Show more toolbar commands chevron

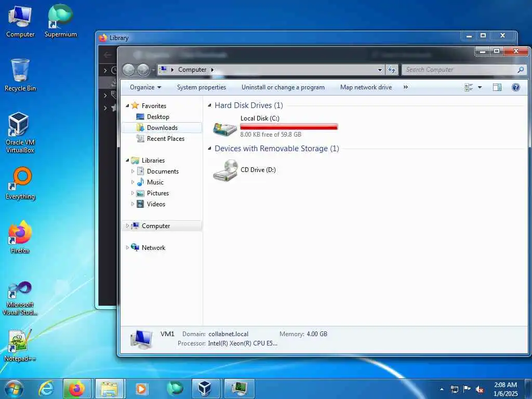(x=405, y=87)
